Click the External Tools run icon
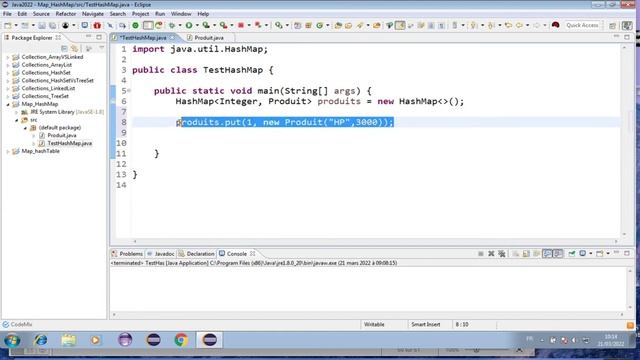This screenshot has width=640, height=360. [224, 25]
